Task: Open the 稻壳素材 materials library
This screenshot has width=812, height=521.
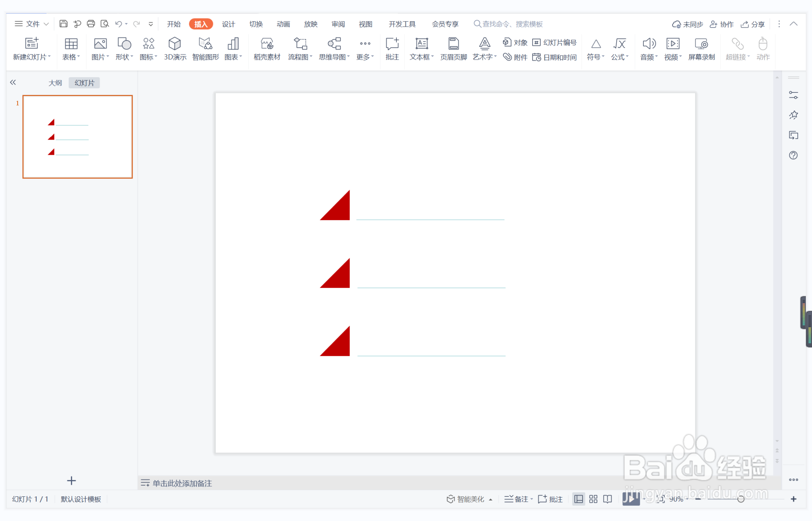Action: 267,44
